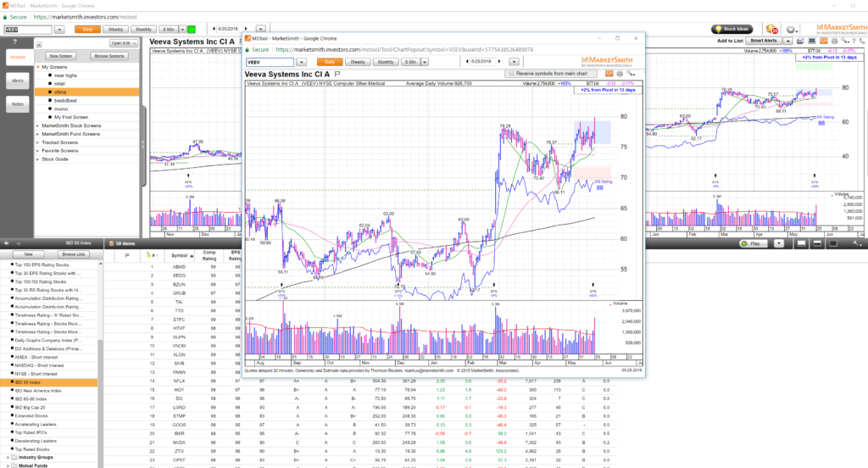868x468 pixels.
Task: Open the date dropdown in main window
Action: 260,29
